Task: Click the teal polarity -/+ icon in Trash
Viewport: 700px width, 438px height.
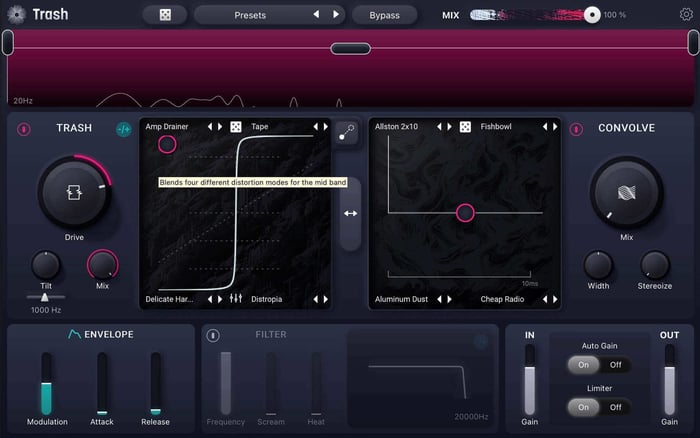Action: [124, 129]
